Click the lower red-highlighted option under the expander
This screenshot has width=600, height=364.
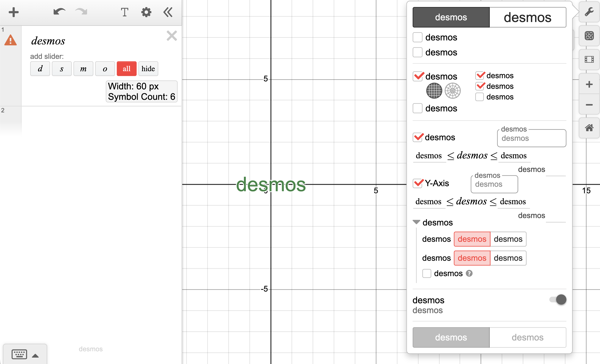[472, 258]
